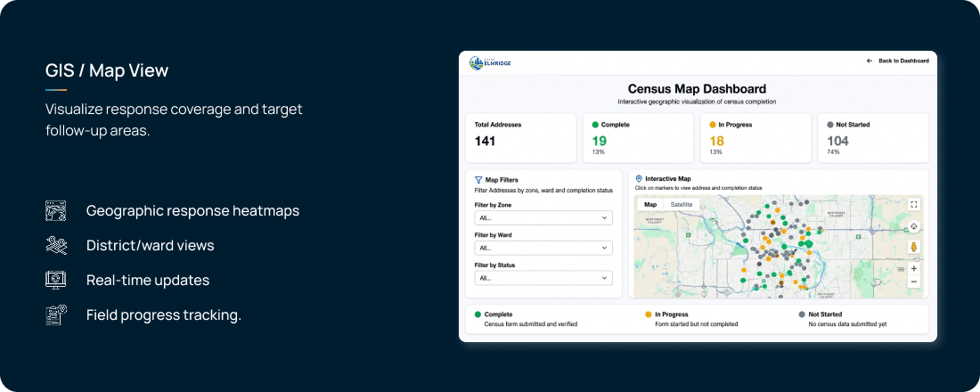
Task: Click the GIS / Map View title
Action: (x=107, y=70)
